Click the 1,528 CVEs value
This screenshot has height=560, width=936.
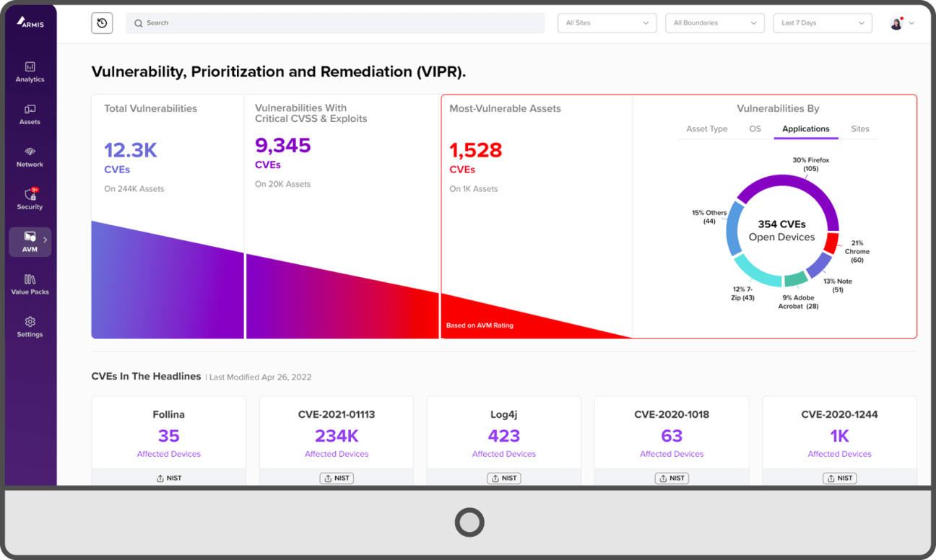(x=476, y=150)
